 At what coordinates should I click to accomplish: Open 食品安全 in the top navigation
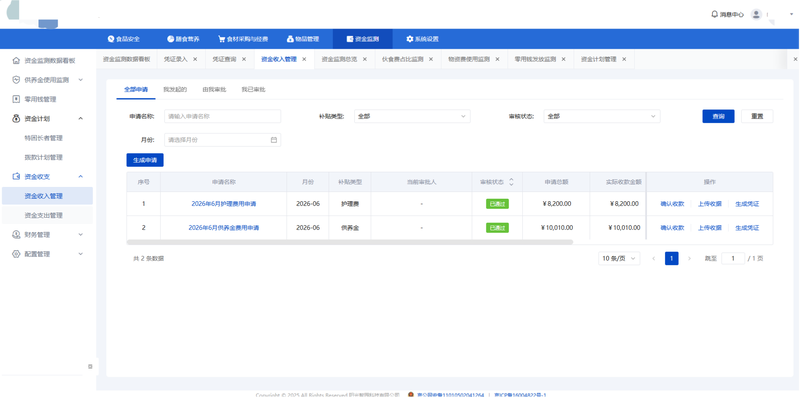click(x=123, y=39)
